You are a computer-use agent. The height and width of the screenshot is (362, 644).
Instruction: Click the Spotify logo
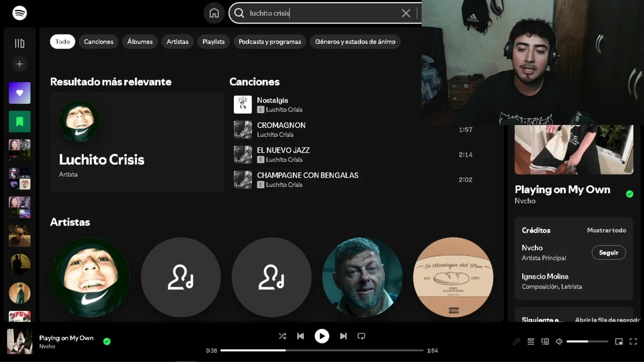point(20,13)
